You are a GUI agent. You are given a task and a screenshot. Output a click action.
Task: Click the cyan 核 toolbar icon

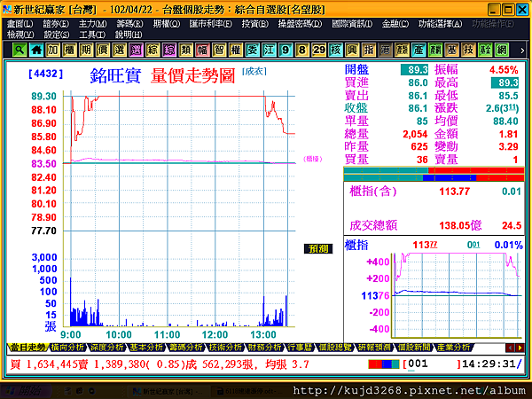coord(335,51)
